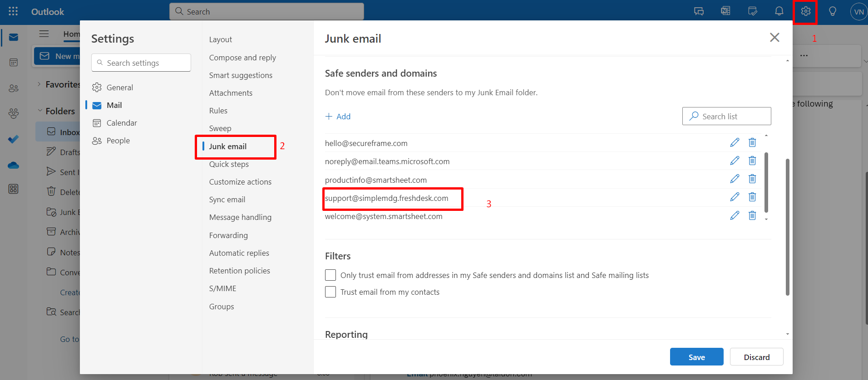Viewport: 868px width, 380px height.
Task: Click the Search list field
Action: (x=727, y=116)
